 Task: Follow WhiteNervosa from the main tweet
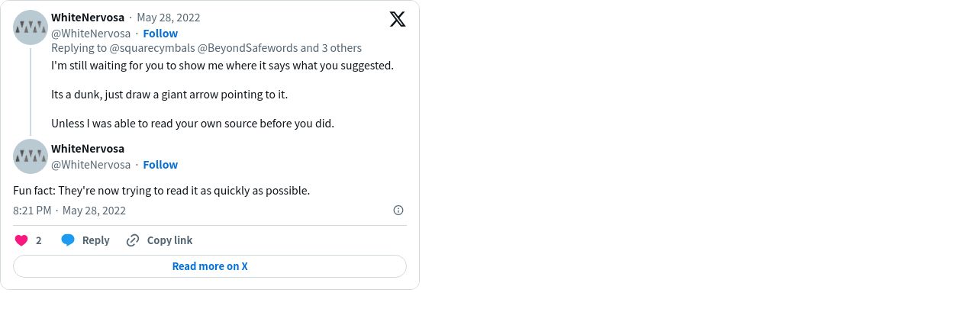pos(160,165)
